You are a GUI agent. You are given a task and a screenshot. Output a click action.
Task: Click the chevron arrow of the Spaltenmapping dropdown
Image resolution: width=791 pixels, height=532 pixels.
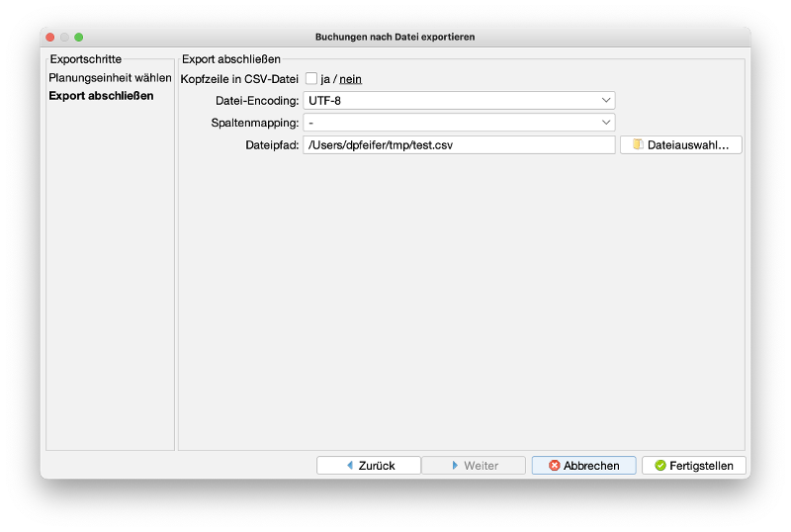click(606, 123)
